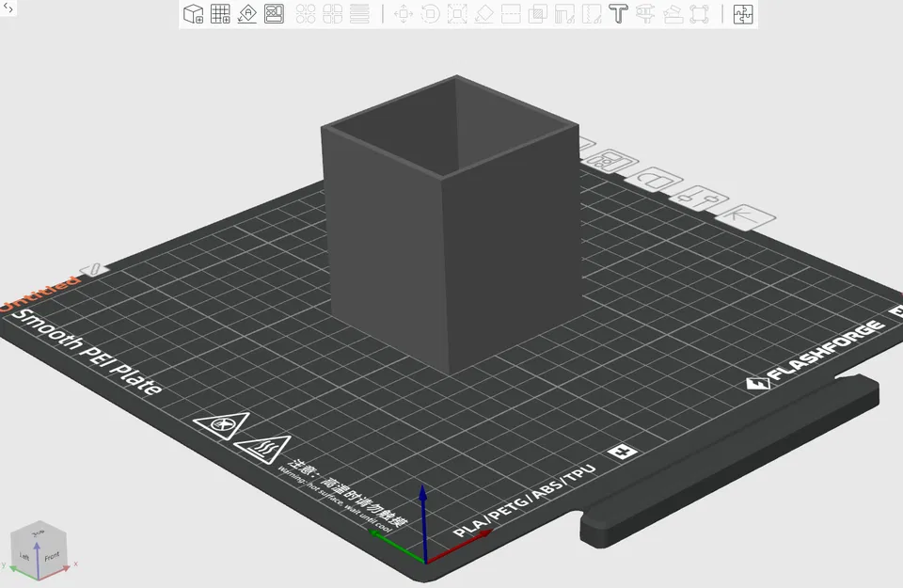The height and width of the screenshot is (588, 903).
Task: Collapse the panel using the top-left arrows
Action: (8, 8)
